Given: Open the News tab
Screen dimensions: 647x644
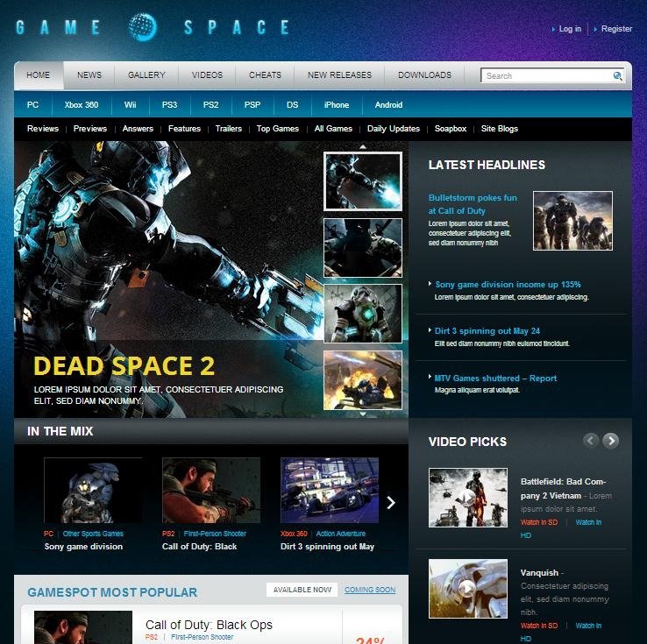Looking at the screenshot, I should pyautogui.click(x=89, y=75).
